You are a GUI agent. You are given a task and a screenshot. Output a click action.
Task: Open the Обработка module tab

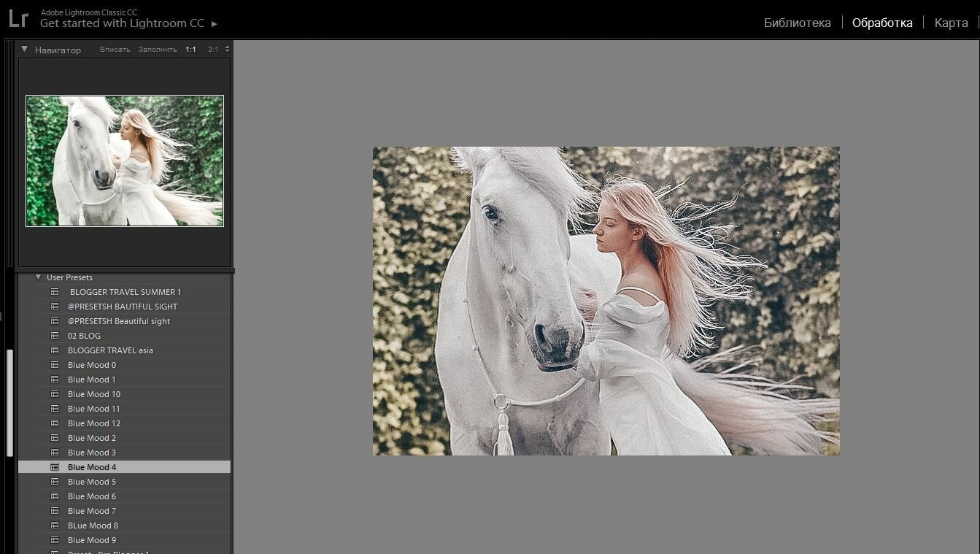pos(882,23)
